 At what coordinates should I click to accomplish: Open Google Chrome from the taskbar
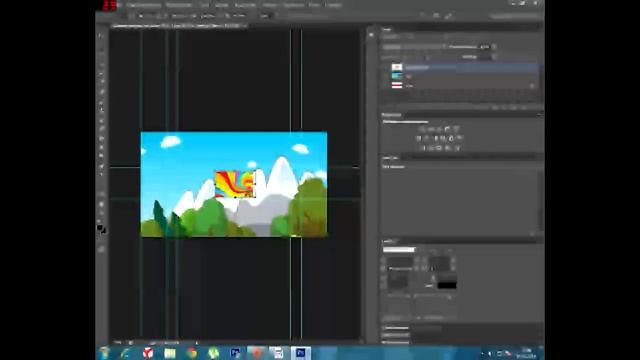[191, 353]
